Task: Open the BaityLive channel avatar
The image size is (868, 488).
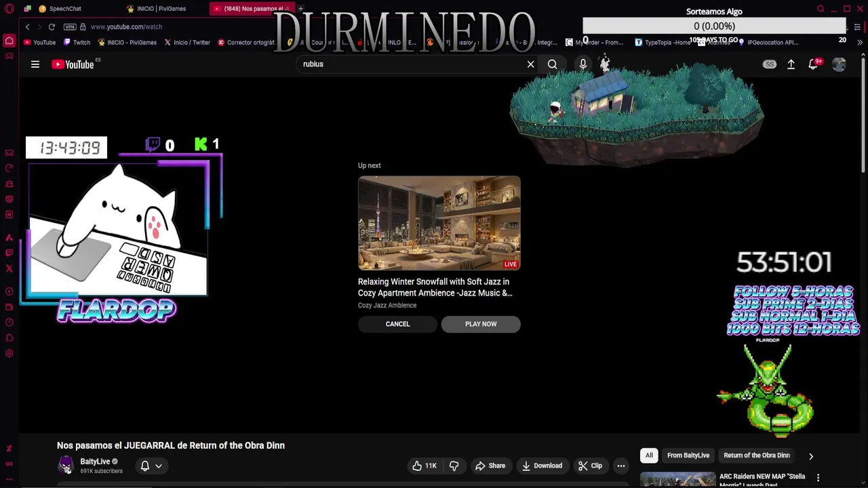Action: pos(66,465)
